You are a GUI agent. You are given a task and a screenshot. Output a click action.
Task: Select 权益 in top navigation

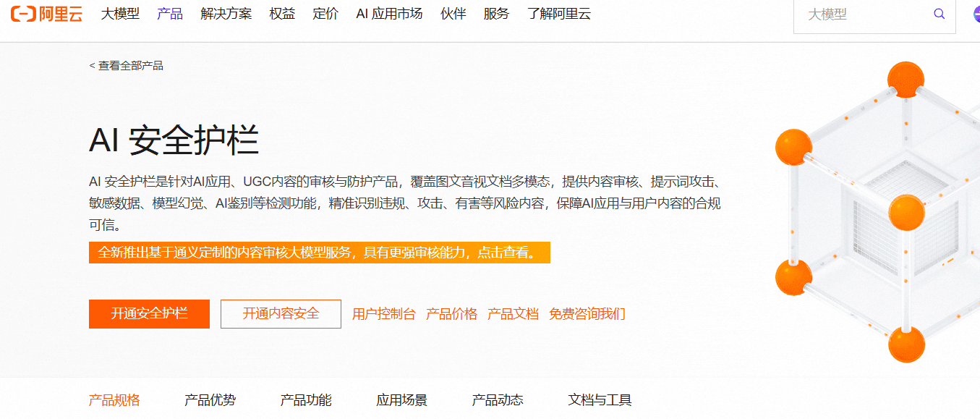[282, 14]
